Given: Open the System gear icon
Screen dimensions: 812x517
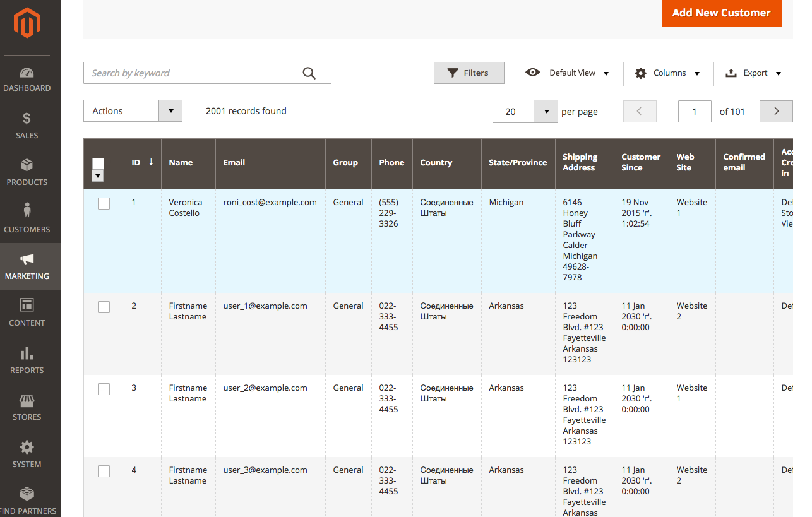Looking at the screenshot, I should tap(27, 448).
